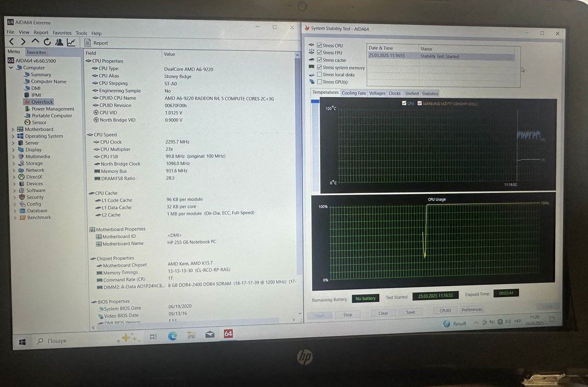Uncheck the Stress CPU checkbox
The width and height of the screenshot is (588, 387).
[319, 46]
